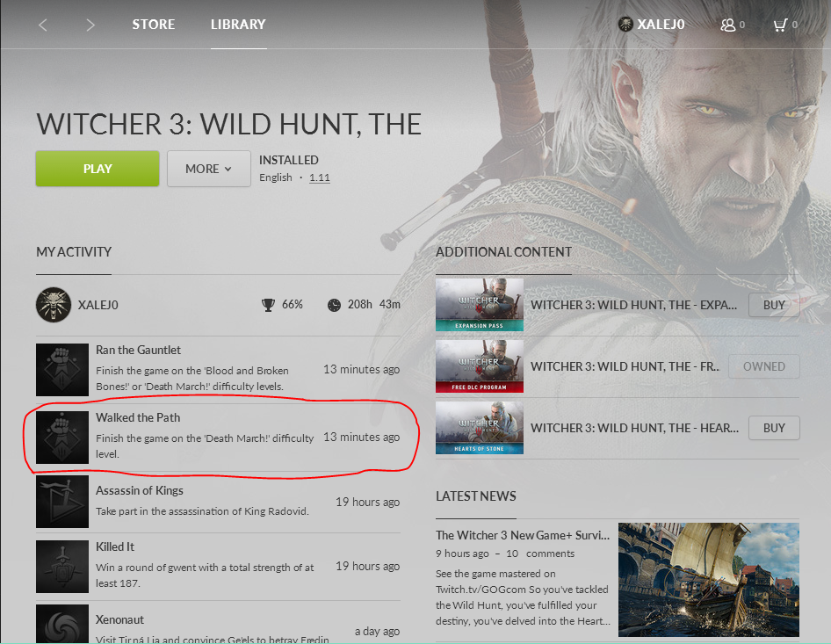Click the XALEJ0 wolf avatar in My Activity
This screenshot has width=831, height=644.
coord(54,305)
